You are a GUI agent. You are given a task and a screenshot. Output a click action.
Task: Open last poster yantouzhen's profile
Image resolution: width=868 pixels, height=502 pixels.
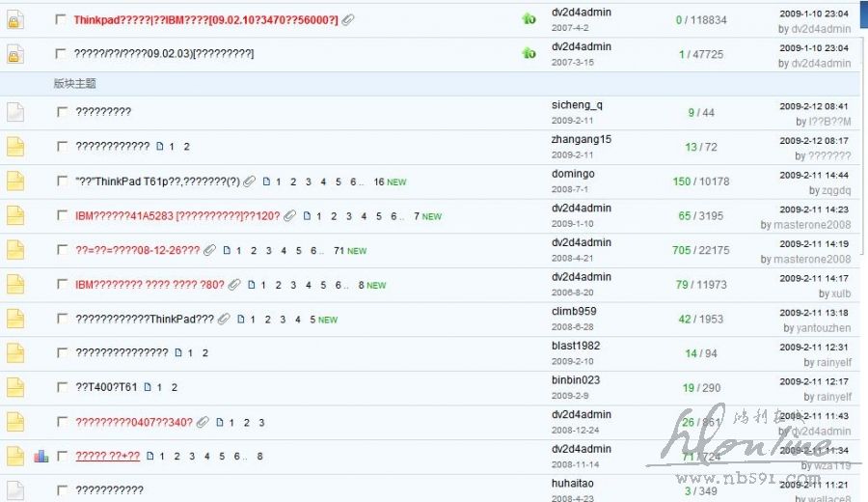coord(824,328)
